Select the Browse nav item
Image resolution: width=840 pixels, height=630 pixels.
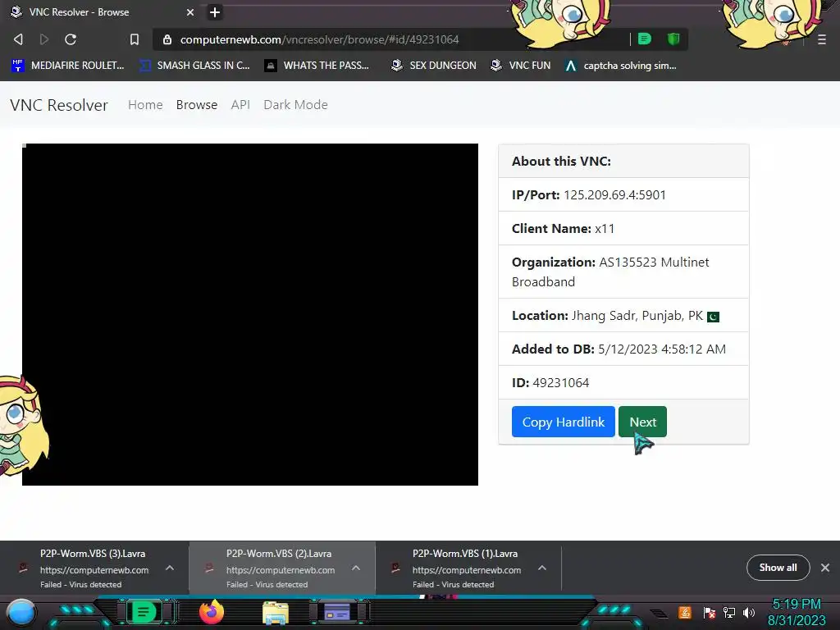coord(197,105)
